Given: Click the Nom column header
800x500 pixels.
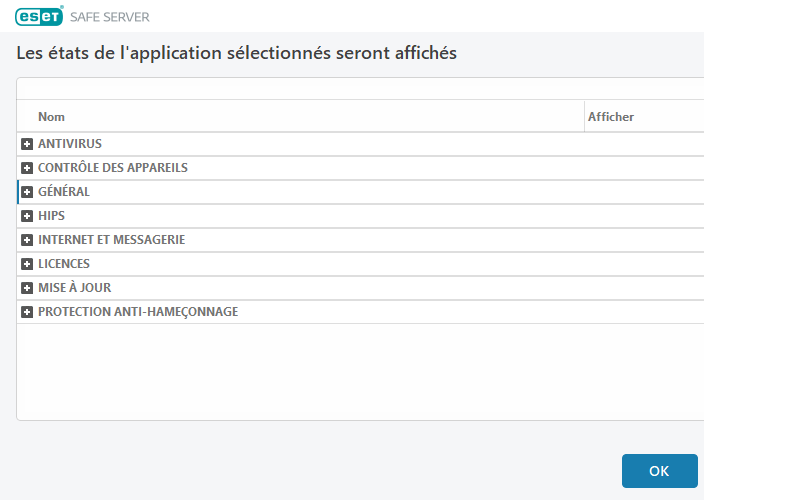Looking at the screenshot, I should tap(52, 117).
